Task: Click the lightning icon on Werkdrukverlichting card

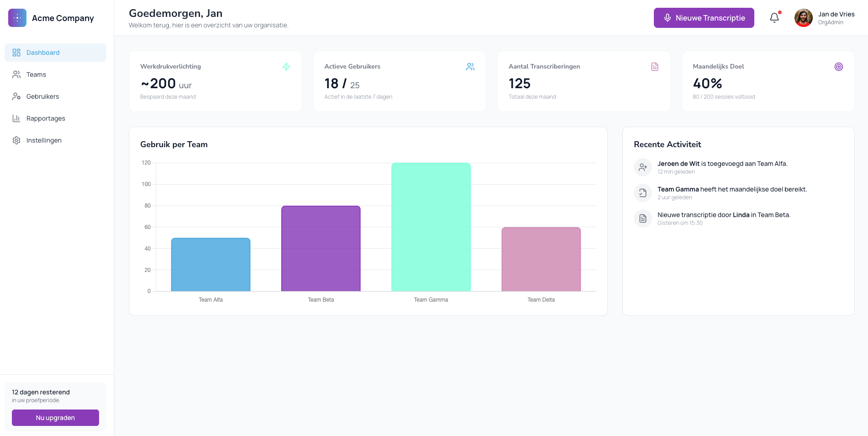Action: [x=286, y=66]
